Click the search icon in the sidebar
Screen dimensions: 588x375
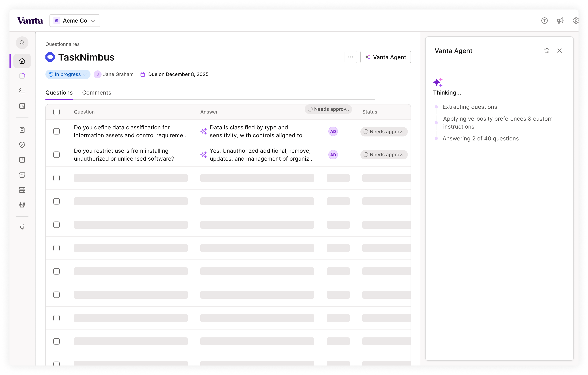[x=22, y=43]
